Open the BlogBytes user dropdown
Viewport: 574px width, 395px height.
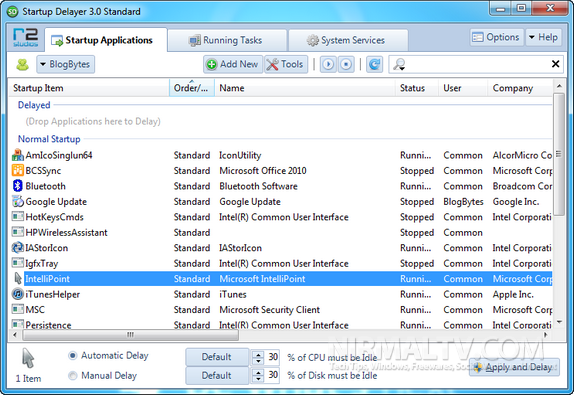point(66,64)
